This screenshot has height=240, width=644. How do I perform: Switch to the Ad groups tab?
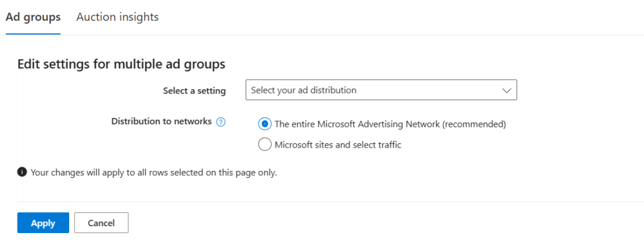33,17
